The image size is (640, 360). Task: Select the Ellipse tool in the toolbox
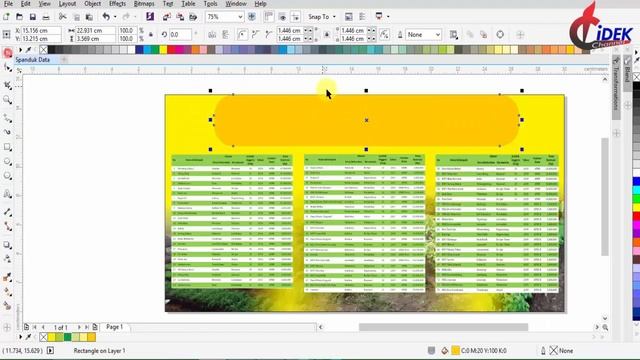tap(7, 162)
